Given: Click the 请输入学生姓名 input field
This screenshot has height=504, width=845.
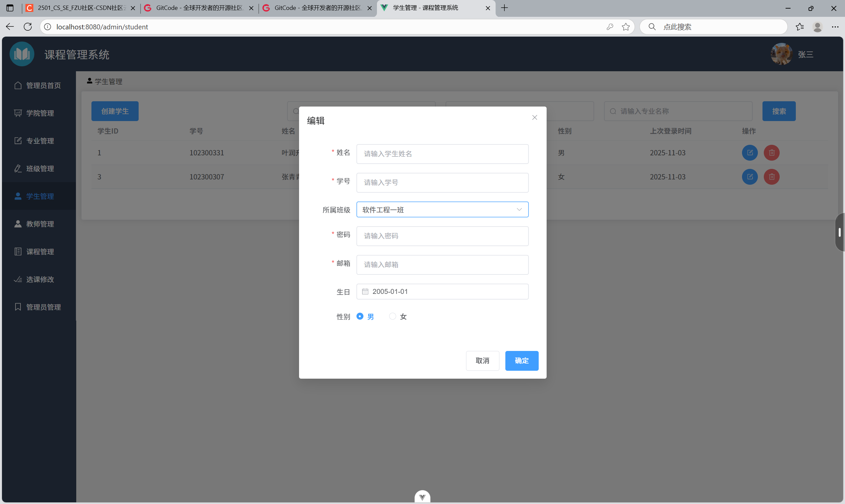Looking at the screenshot, I should tap(442, 154).
